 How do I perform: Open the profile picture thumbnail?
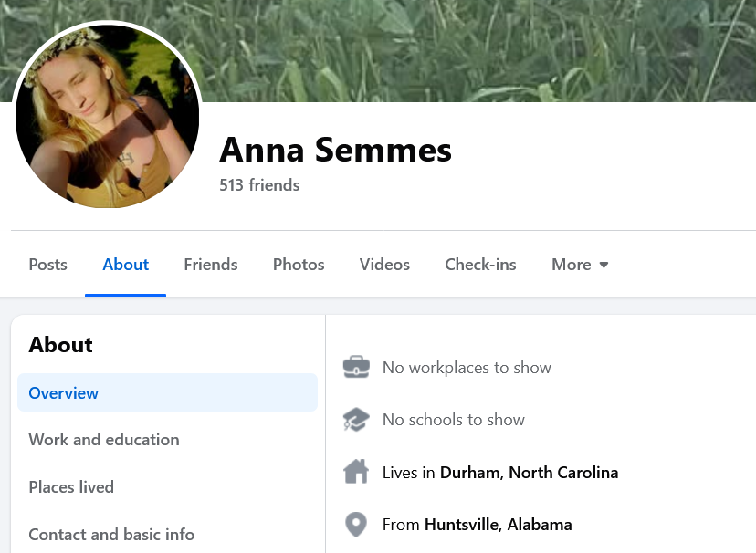point(108,115)
